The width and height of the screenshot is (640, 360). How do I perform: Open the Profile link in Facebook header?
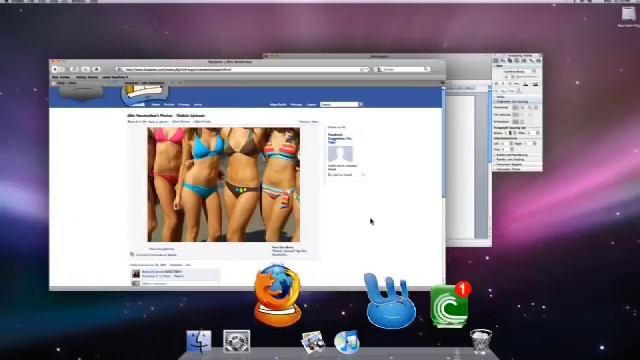pyautogui.click(x=169, y=104)
